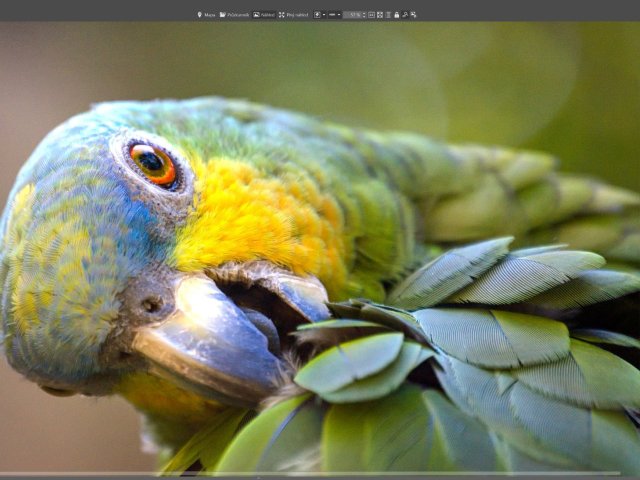This screenshot has height=480, width=640.
Task: Click the last toolbar icon on the right
Action: click(x=413, y=15)
